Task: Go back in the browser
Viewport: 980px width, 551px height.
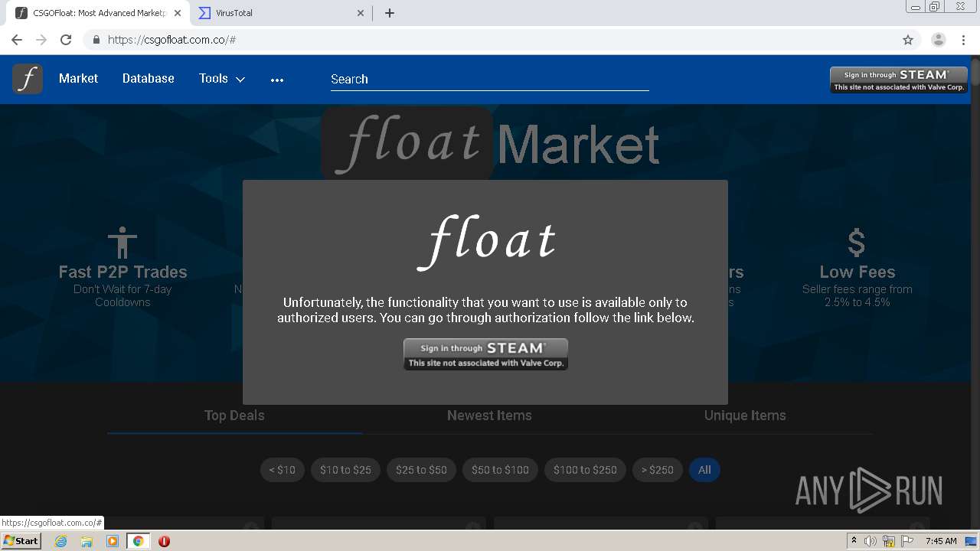Action: (x=17, y=40)
